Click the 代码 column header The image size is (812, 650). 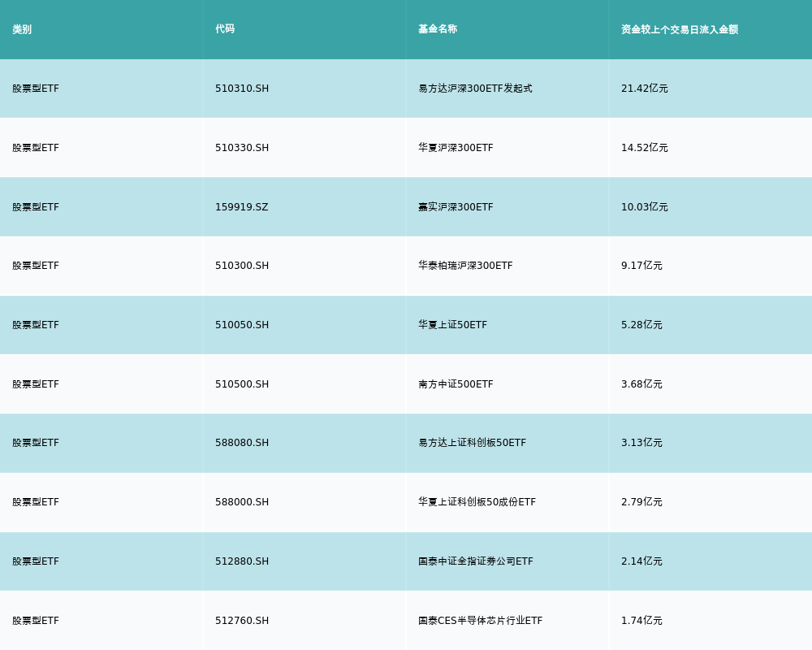tap(225, 29)
